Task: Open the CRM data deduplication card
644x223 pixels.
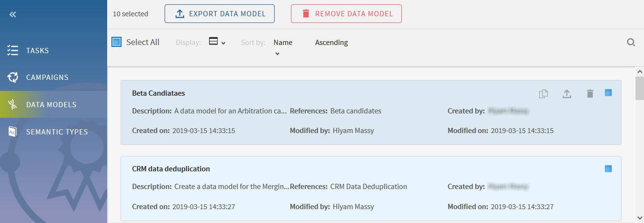Action: [171, 169]
